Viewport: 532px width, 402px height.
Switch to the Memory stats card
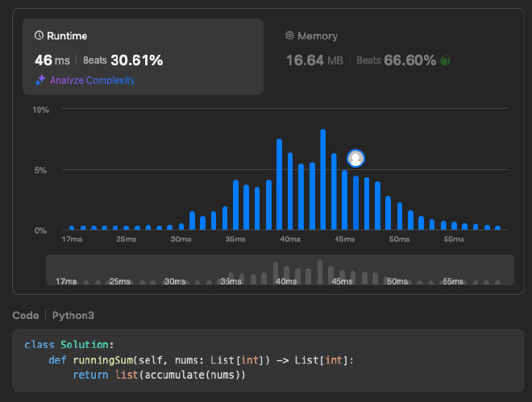click(x=395, y=56)
